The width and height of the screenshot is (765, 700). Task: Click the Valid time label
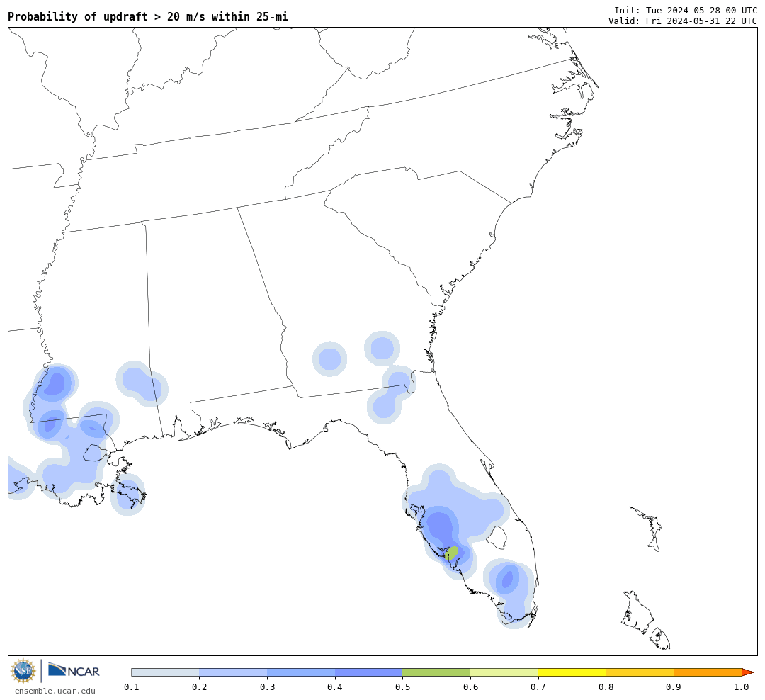tap(683, 21)
